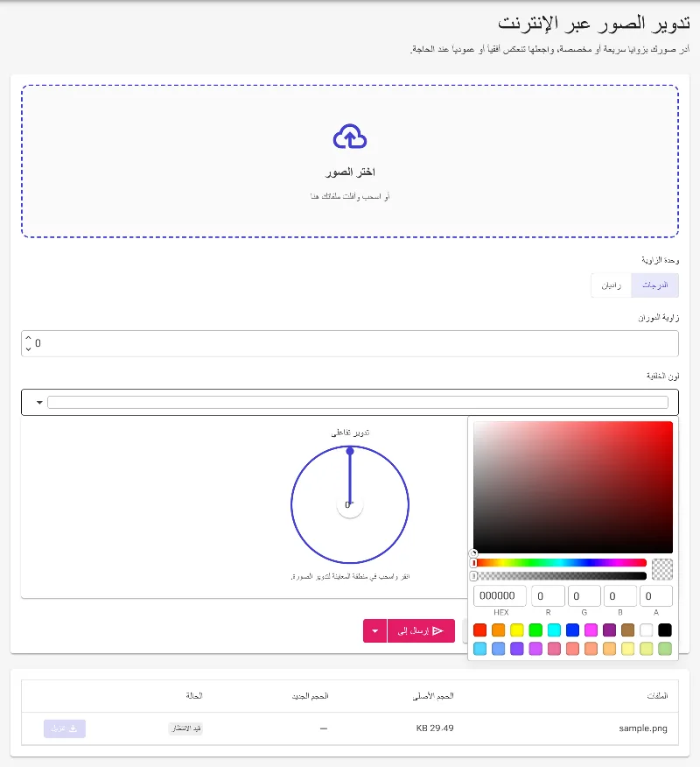Pick the brown color swatch
700x767 pixels.
[628, 630]
